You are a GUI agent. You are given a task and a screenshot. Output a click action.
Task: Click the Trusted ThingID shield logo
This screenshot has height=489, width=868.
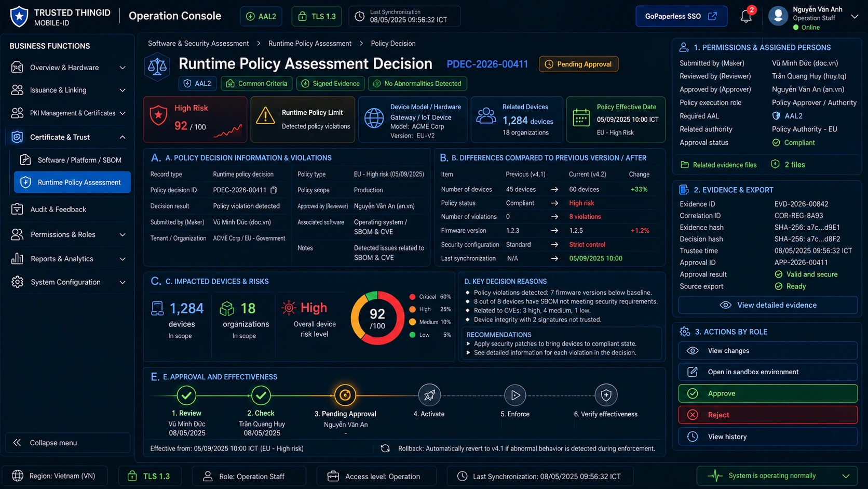click(19, 16)
